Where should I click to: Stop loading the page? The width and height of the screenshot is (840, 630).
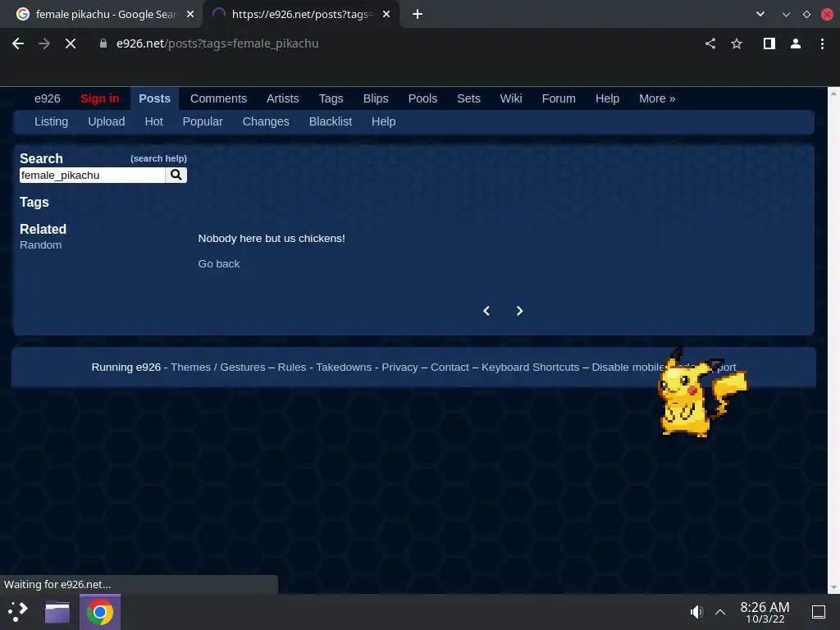tap(71, 43)
